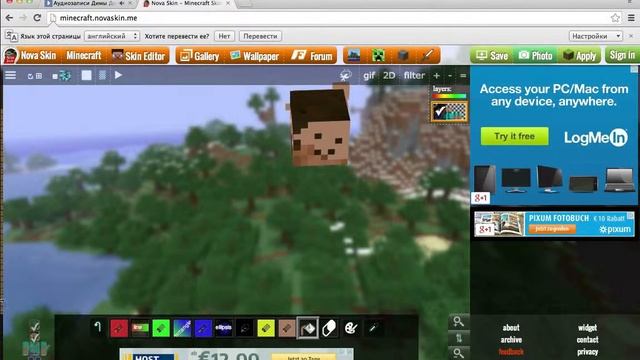This screenshot has height=360, width=640.
Task: Open the contact link
Action: point(587,340)
